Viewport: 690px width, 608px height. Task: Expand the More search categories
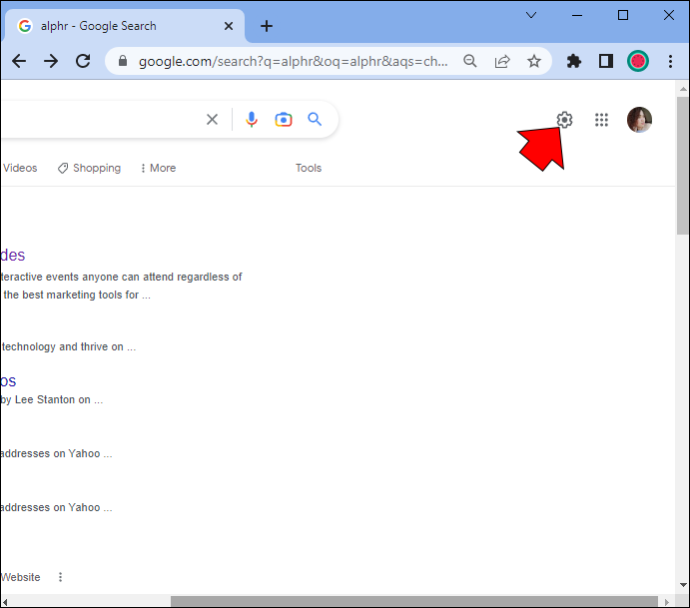point(158,168)
